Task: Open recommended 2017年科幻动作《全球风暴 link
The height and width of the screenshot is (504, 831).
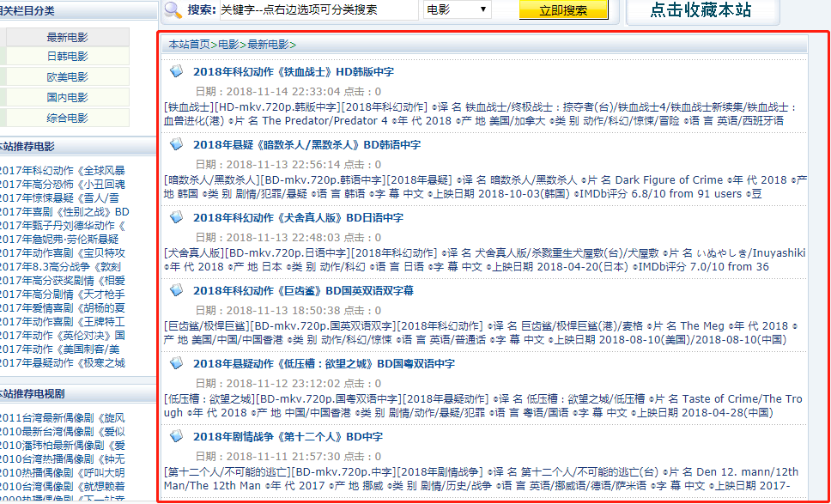Action: click(x=62, y=171)
